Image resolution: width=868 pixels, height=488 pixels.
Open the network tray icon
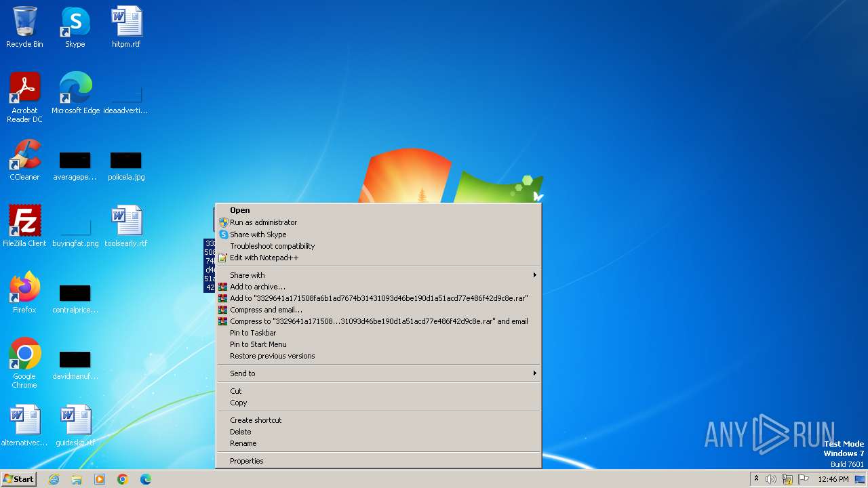point(787,479)
